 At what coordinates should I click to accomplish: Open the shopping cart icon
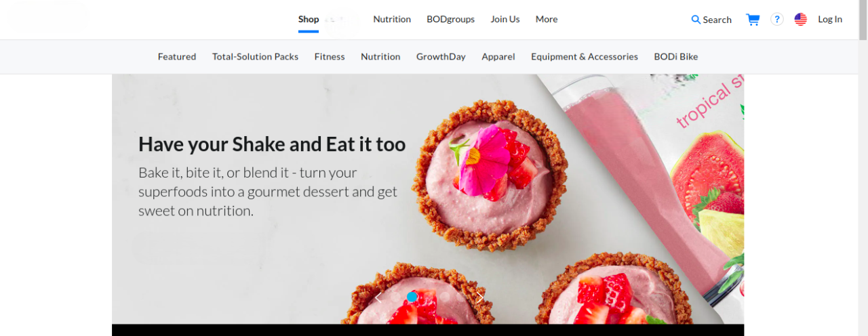(x=753, y=20)
